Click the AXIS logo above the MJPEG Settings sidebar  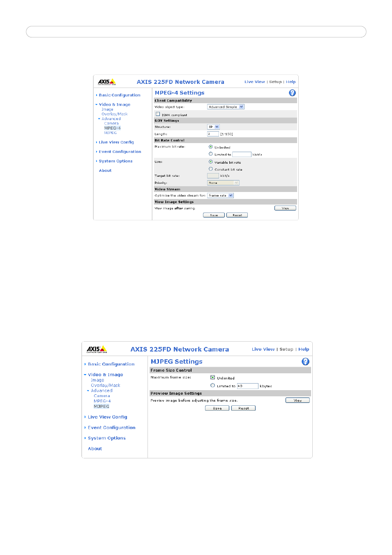(97, 349)
